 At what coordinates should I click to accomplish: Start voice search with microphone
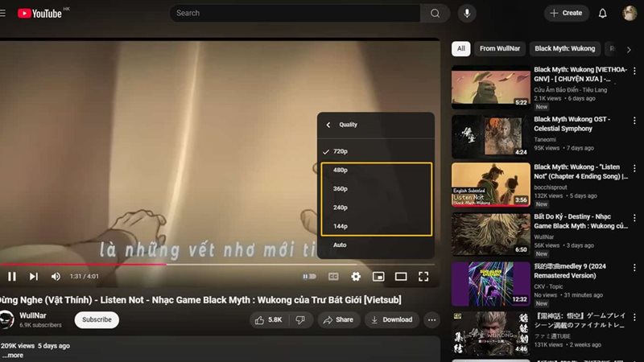(x=467, y=13)
